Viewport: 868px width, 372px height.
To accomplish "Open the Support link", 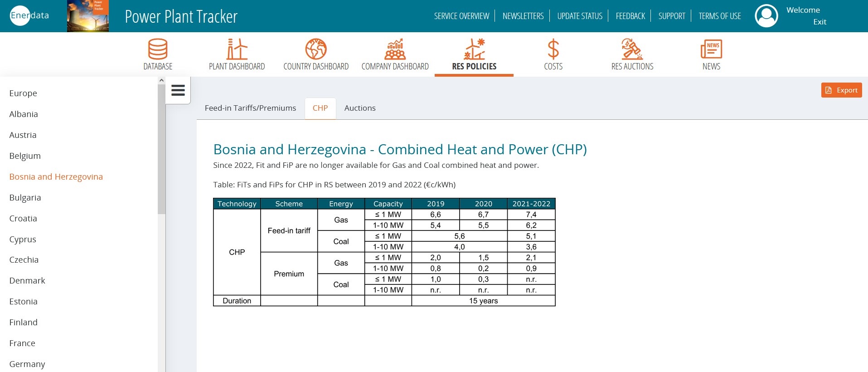I will coord(672,16).
